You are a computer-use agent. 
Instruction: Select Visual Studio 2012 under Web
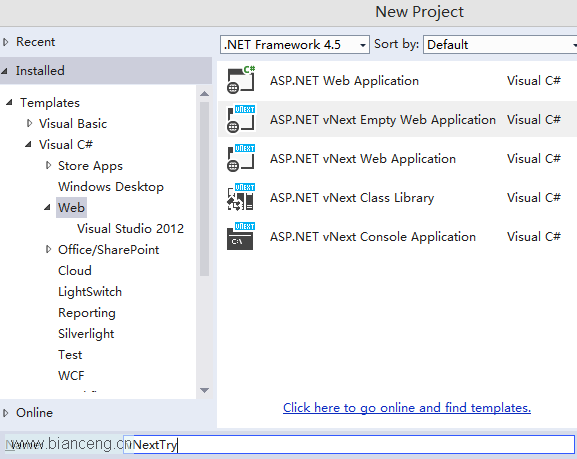pyautogui.click(x=130, y=229)
